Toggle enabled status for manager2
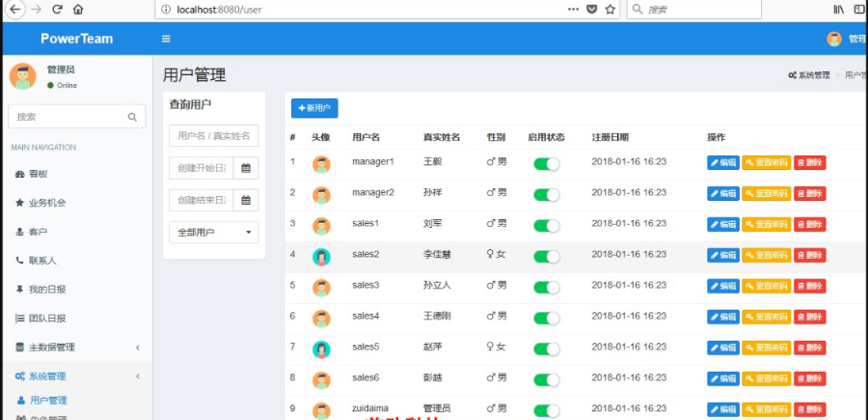 click(547, 195)
